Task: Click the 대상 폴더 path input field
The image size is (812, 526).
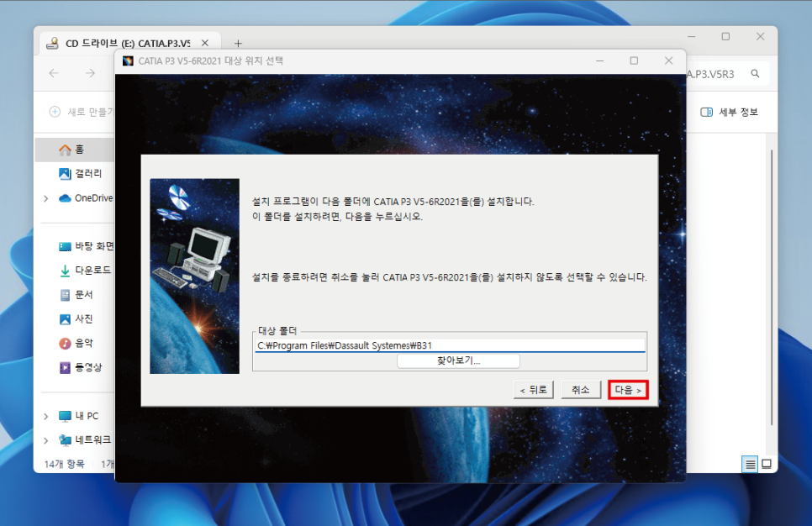Action: tap(450, 345)
